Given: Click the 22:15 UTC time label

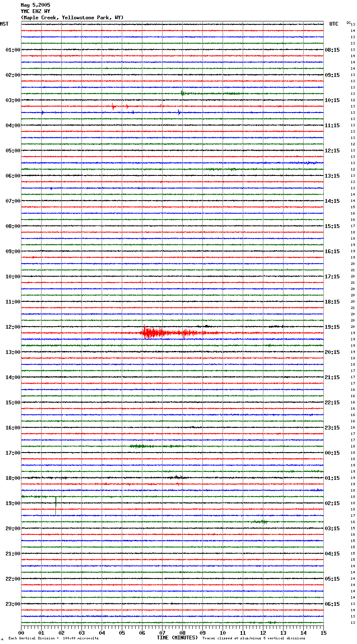Looking at the screenshot, I should click(x=332, y=403).
